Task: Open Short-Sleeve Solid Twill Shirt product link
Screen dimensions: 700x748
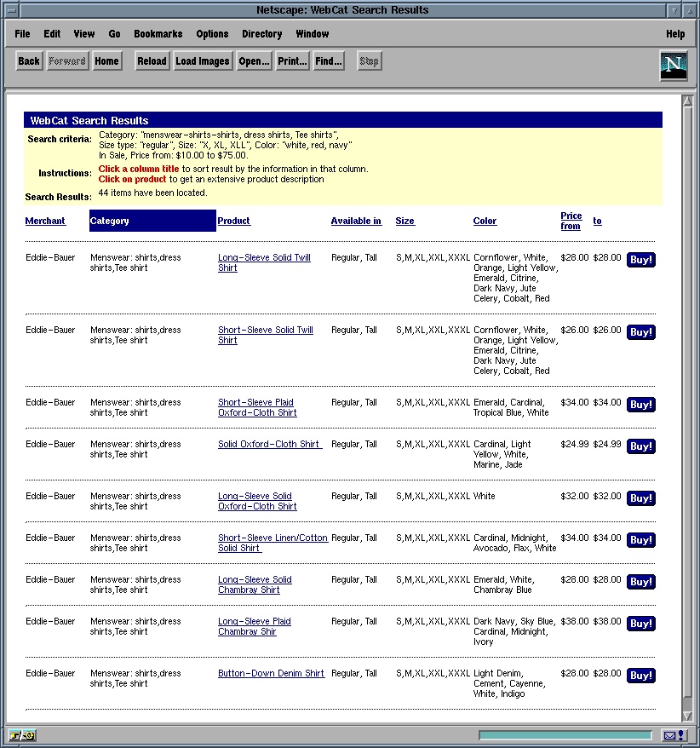Action: coord(266,336)
